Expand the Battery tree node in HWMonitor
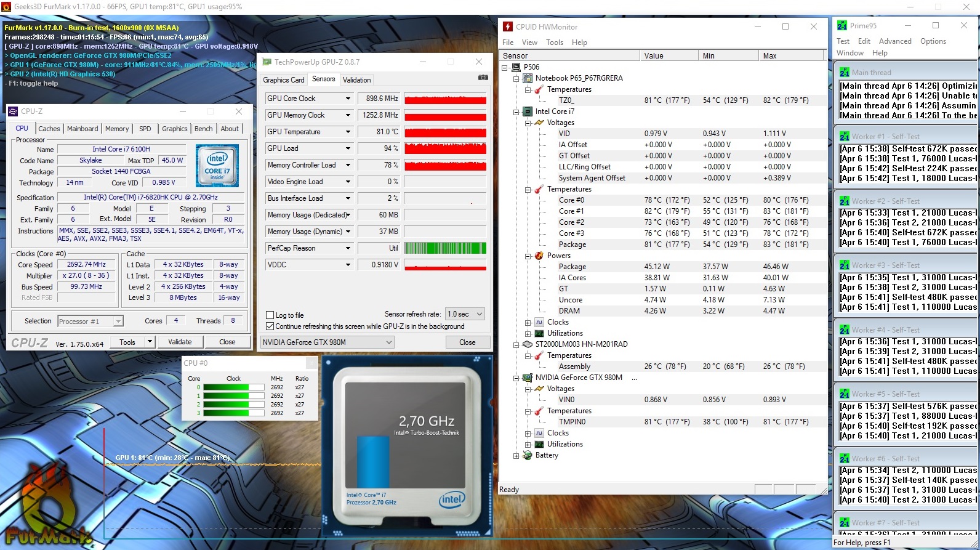Viewport: 980px width, 550px height. tap(516, 455)
